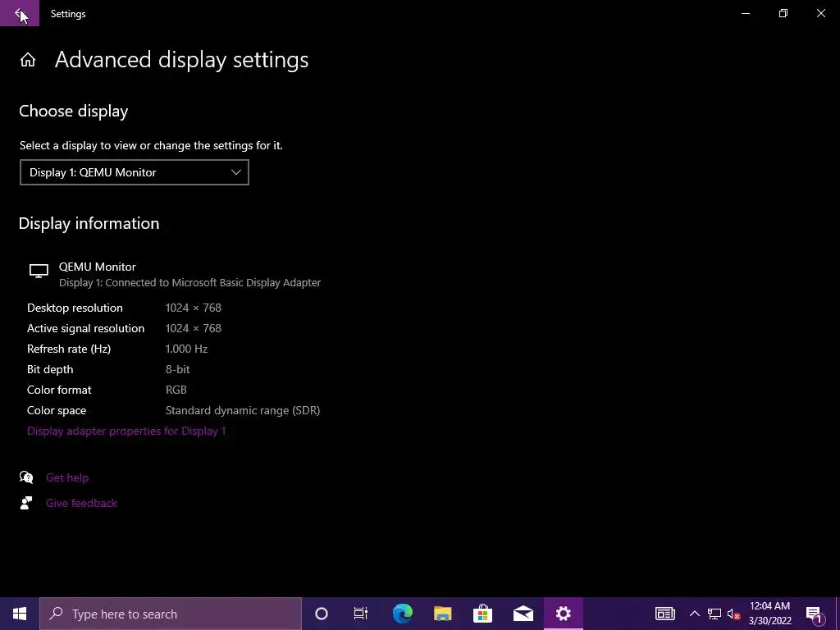This screenshot has height=630, width=840.
Task: Restore down the Settings window
Action: tap(783, 13)
